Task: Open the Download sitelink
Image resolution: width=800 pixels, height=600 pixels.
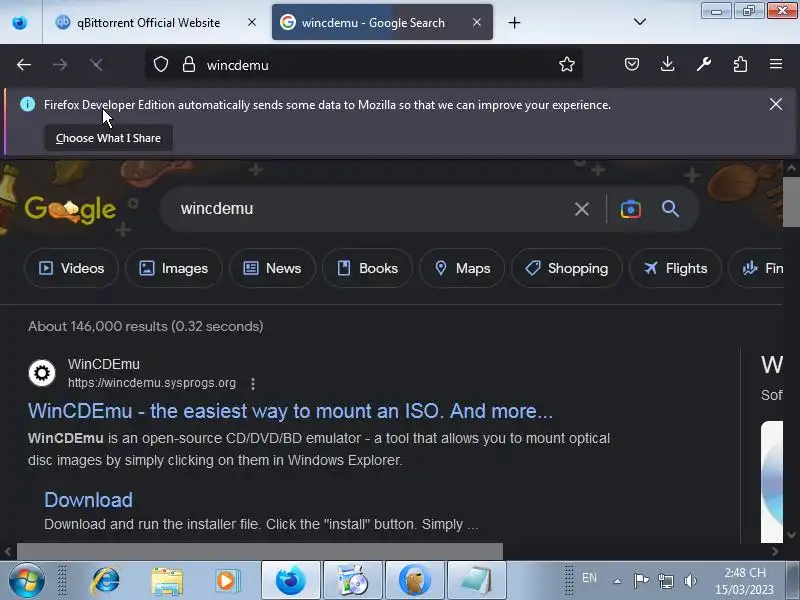Action: point(88,500)
